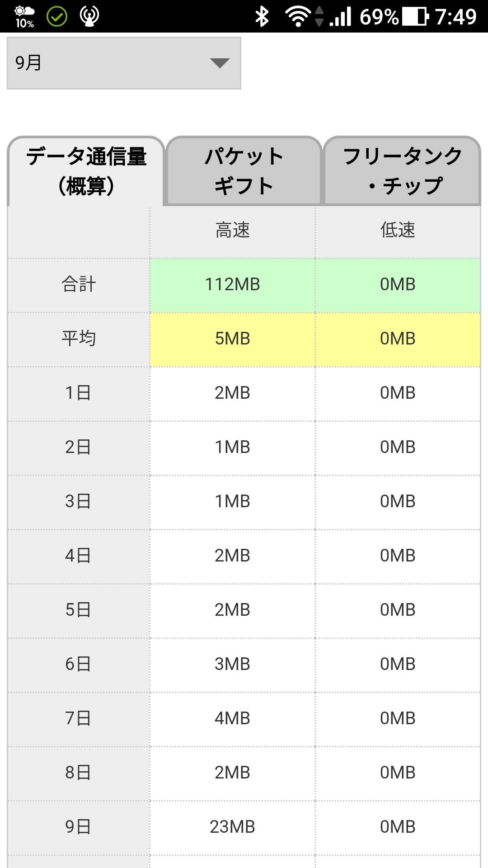Open the フリータンク・チップ tab

[402, 171]
